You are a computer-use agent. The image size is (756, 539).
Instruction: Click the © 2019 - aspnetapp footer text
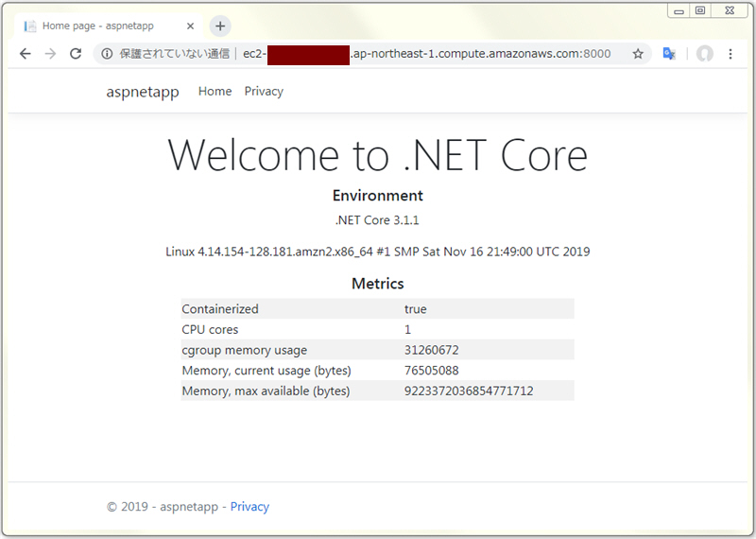click(x=163, y=506)
